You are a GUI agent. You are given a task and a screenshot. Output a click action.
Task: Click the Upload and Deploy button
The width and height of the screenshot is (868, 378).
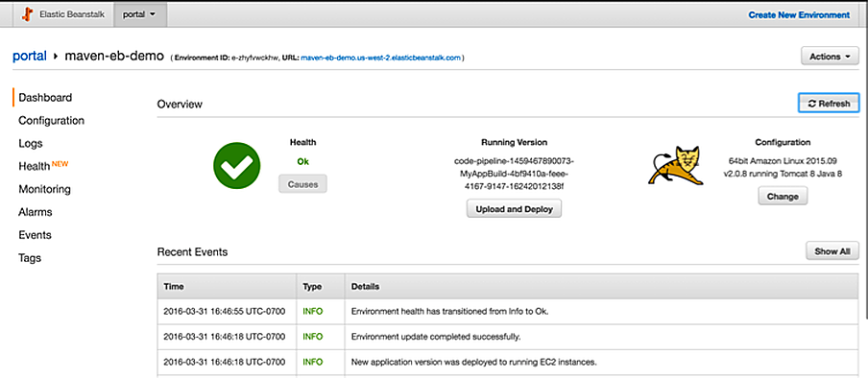(x=515, y=209)
